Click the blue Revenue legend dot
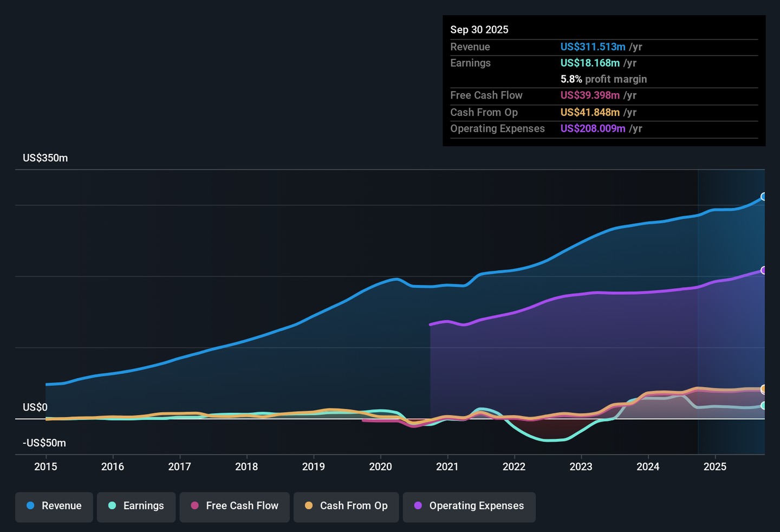 coord(31,506)
